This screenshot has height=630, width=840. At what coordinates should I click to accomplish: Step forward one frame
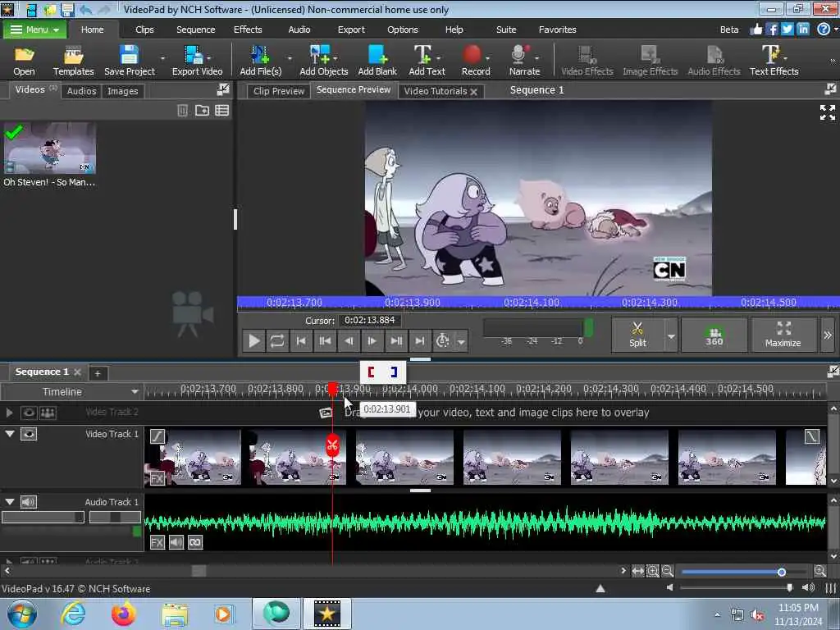point(372,340)
